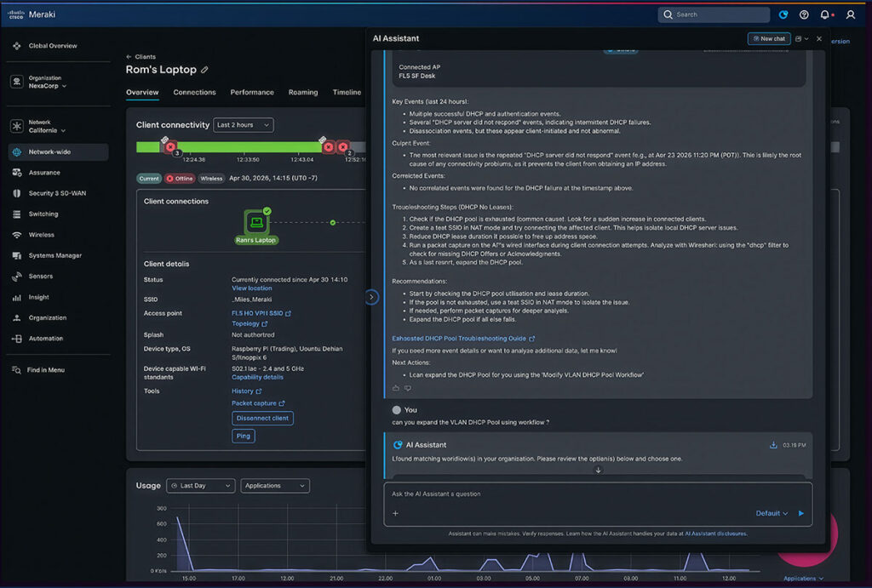Open Wireless in the sidebar menu
Image resolution: width=872 pixels, height=588 pixels.
click(x=41, y=235)
